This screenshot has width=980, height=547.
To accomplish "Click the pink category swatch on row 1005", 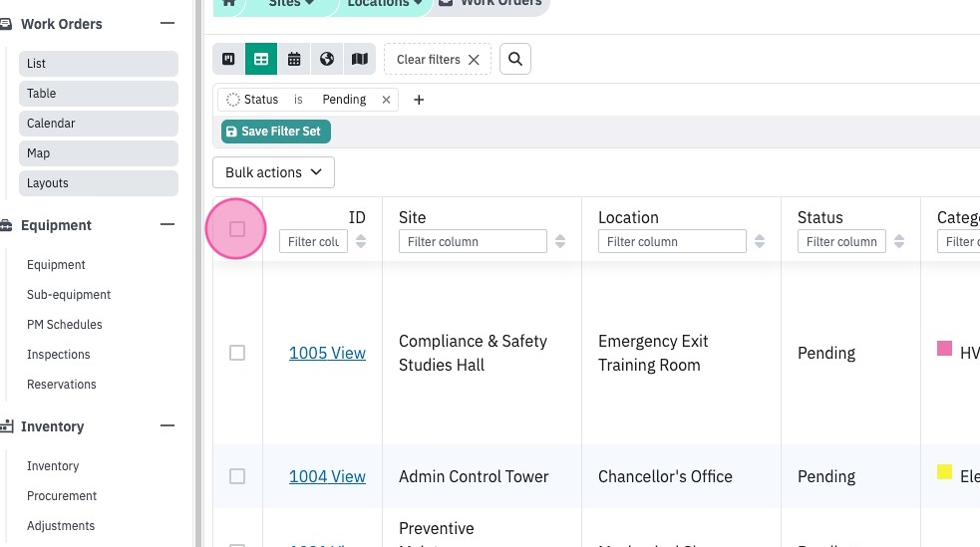I will click(x=944, y=349).
